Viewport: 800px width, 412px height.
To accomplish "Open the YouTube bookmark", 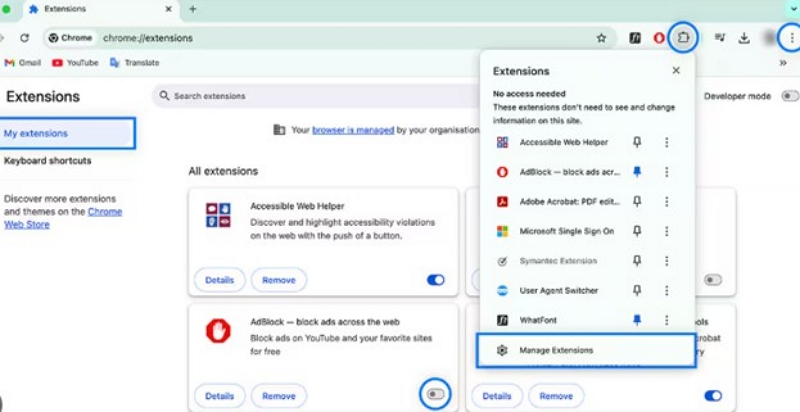I will [75, 63].
